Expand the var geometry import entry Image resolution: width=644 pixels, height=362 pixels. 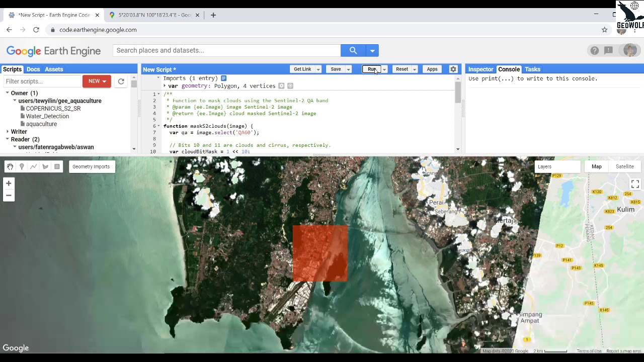(165, 86)
